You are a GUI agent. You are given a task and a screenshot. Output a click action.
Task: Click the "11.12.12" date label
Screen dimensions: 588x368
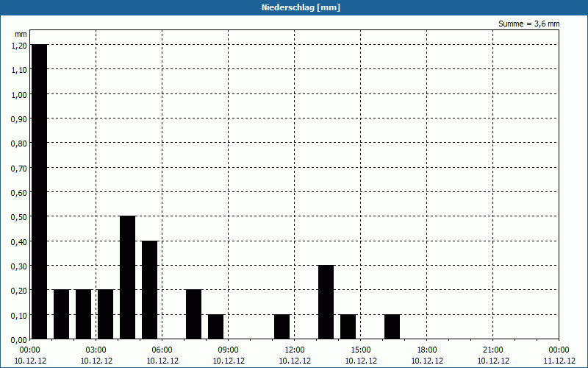[x=559, y=361]
